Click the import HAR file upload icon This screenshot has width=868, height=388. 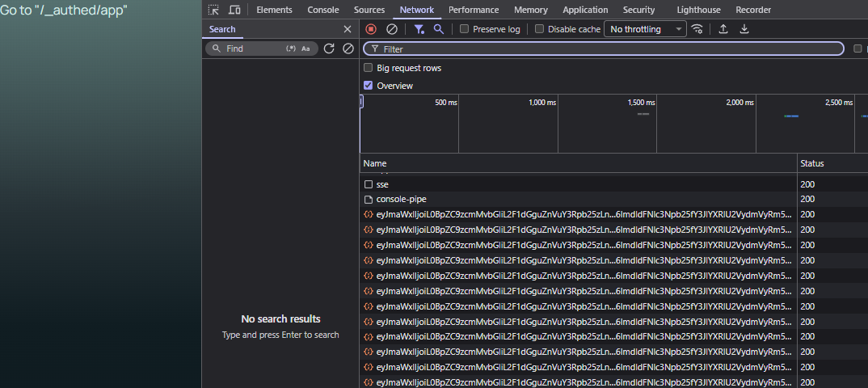tap(723, 29)
